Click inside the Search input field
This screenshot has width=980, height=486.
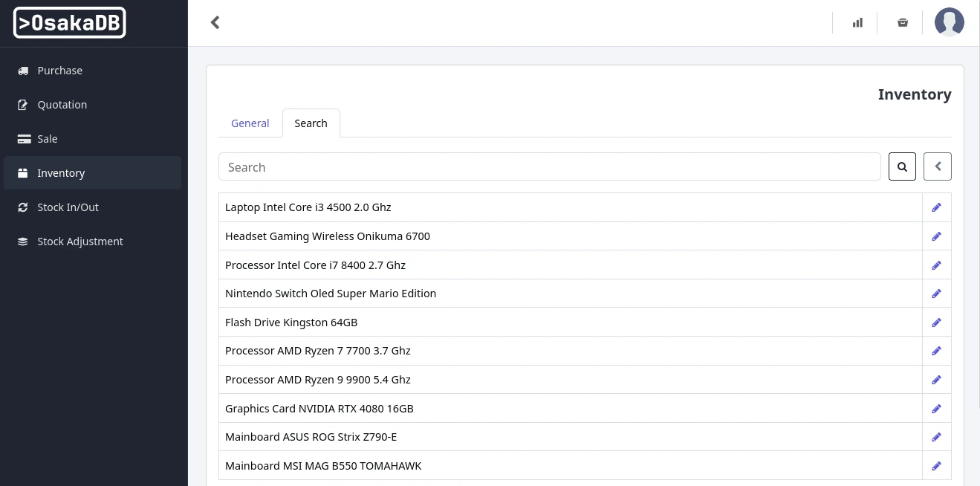[x=520, y=166]
